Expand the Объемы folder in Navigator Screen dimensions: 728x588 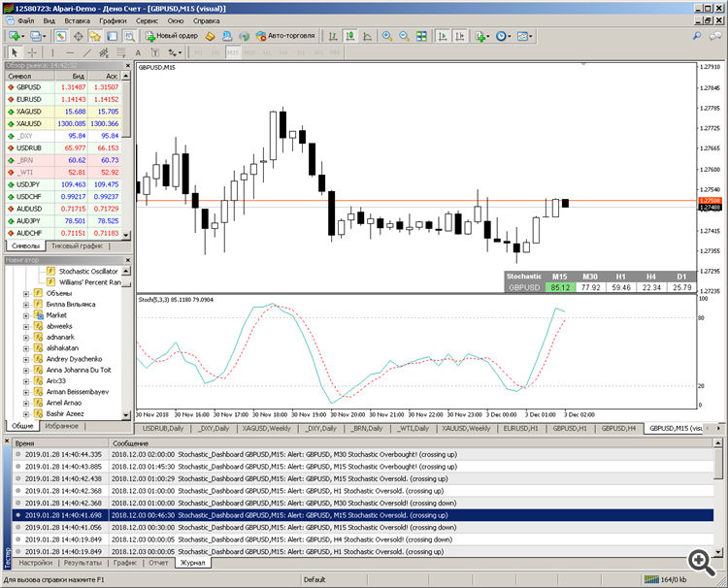pos(26,293)
